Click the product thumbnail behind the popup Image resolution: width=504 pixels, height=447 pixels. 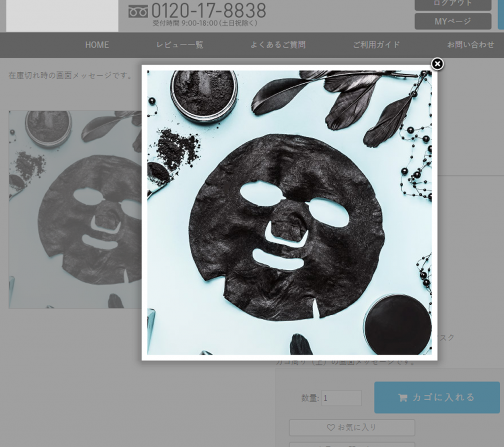pyautogui.click(x=75, y=210)
